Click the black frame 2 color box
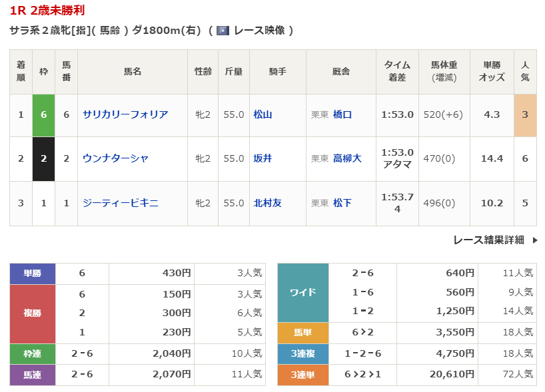The width and height of the screenshot is (545, 392). [x=44, y=158]
